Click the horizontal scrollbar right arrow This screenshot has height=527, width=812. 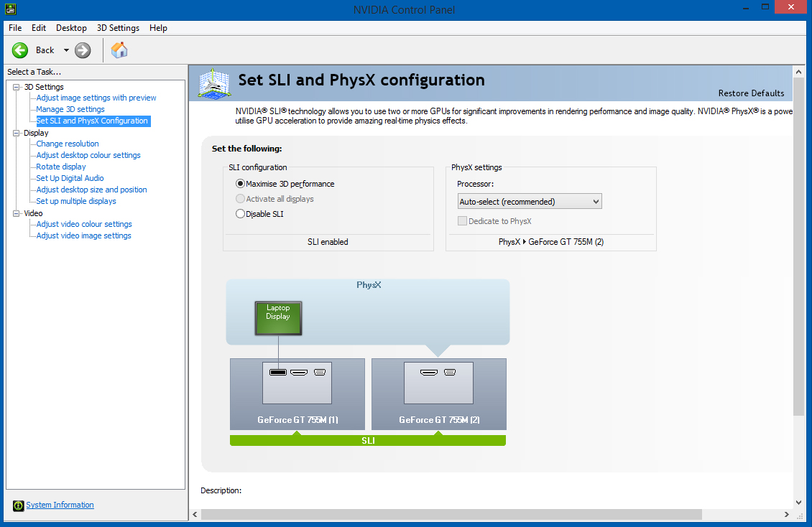[787, 514]
